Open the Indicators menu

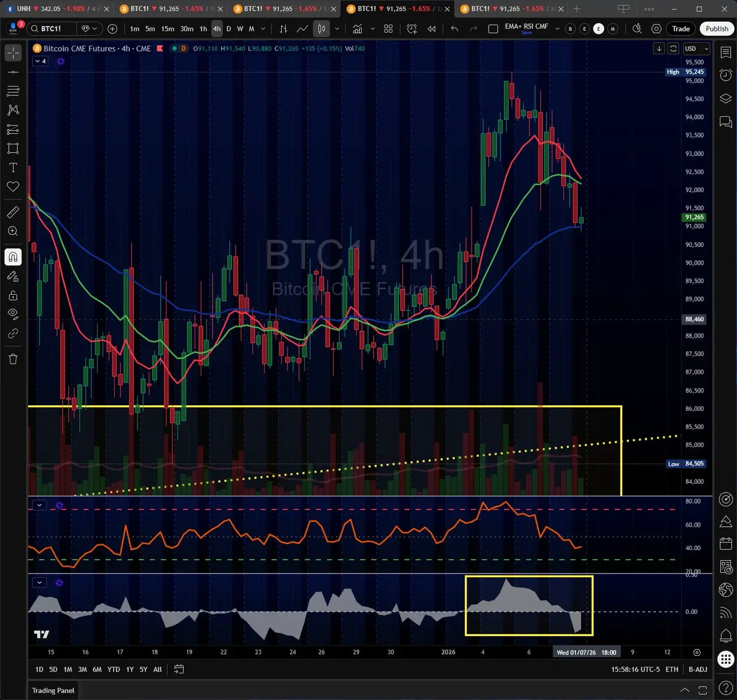tap(357, 29)
